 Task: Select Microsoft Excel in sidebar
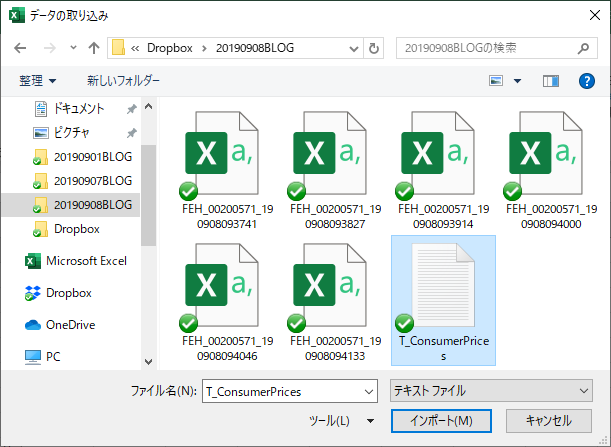coord(86,261)
